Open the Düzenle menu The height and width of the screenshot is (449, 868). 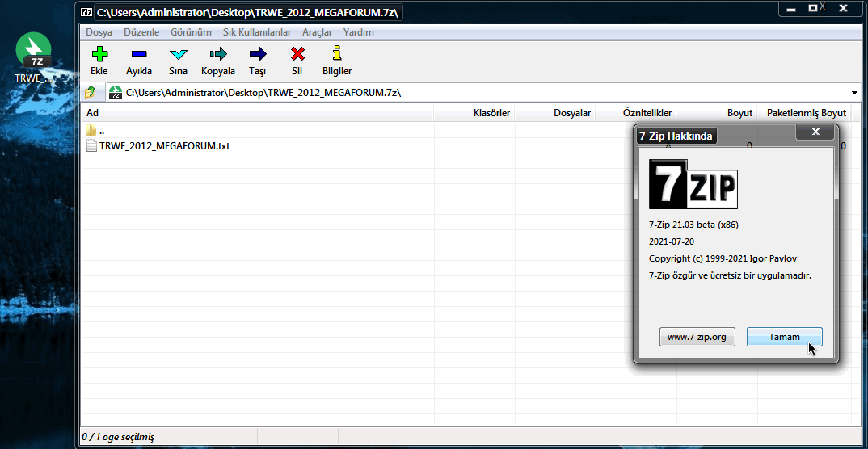tap(141, 32)
